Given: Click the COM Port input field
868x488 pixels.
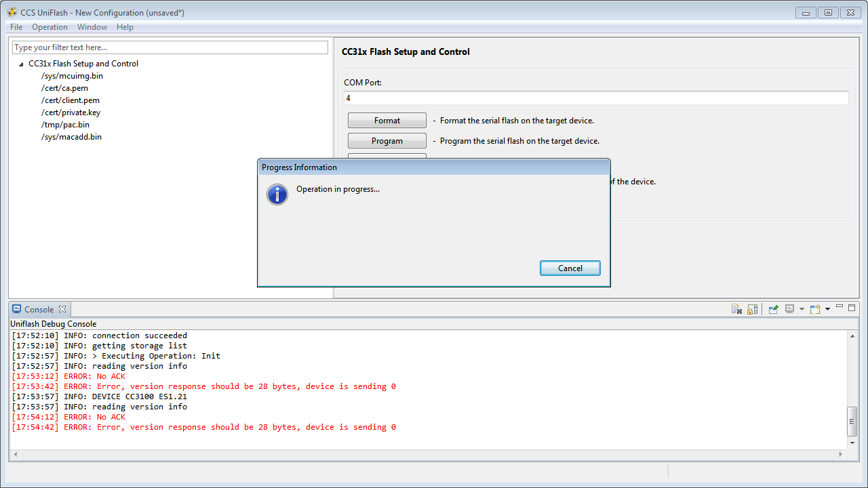Looking at the screenshot, I should [x=596, y=98].
